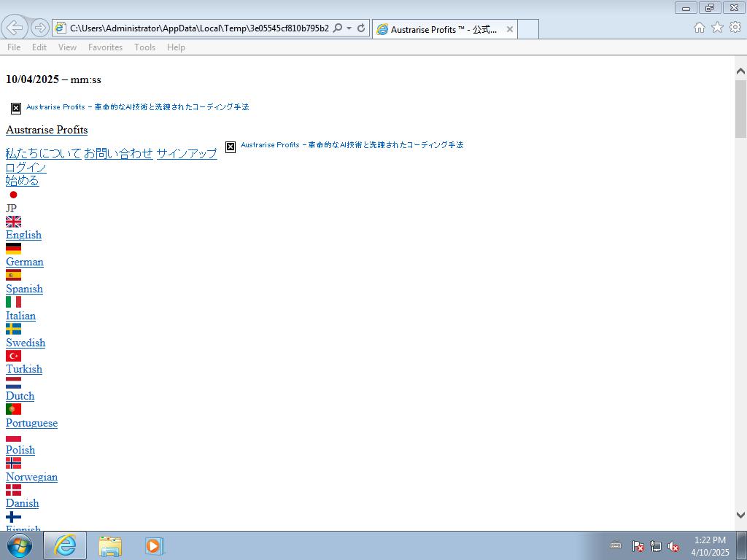
Task: Open the View menu
Action: point(67,47)
